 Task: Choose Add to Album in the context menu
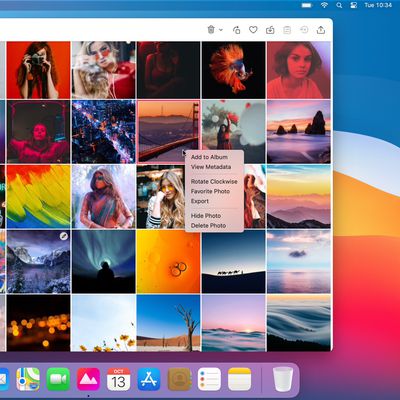tap(209, 157)
